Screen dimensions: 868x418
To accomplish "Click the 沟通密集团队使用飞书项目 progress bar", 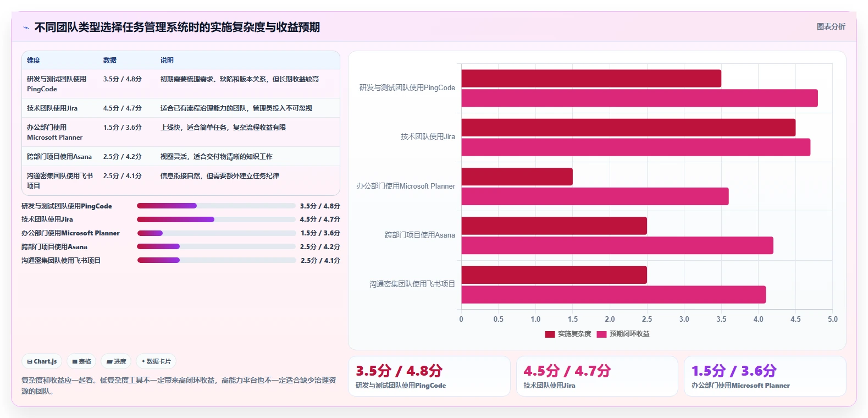I will click(x=216, y=260).
